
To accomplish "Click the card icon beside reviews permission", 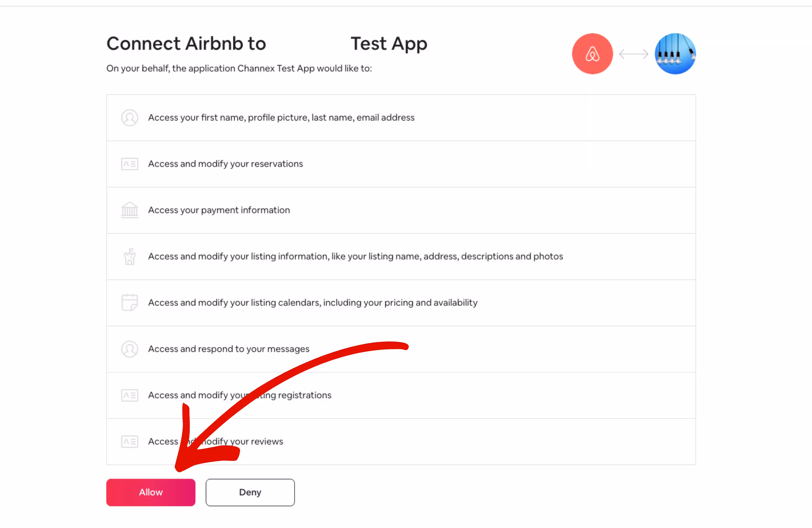I will [130, 441].
